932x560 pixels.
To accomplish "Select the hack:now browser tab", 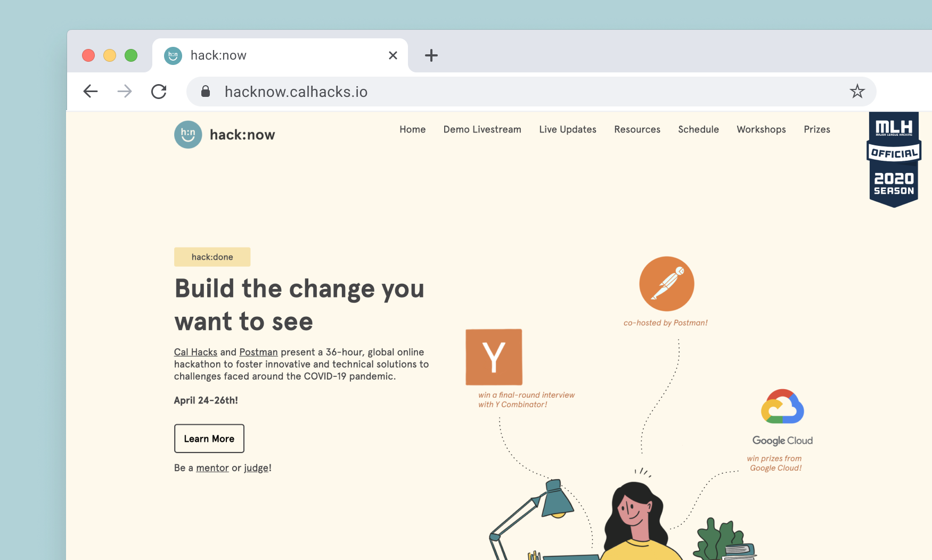I will [280, 55].
